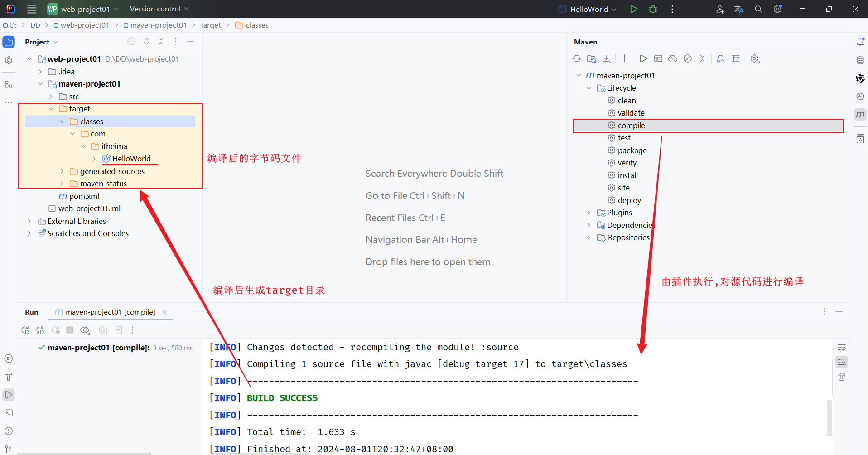Rerun the maven-project01 compile task
Image resolution: width=868 pixels, height=455 pixels.
point(25,330)
